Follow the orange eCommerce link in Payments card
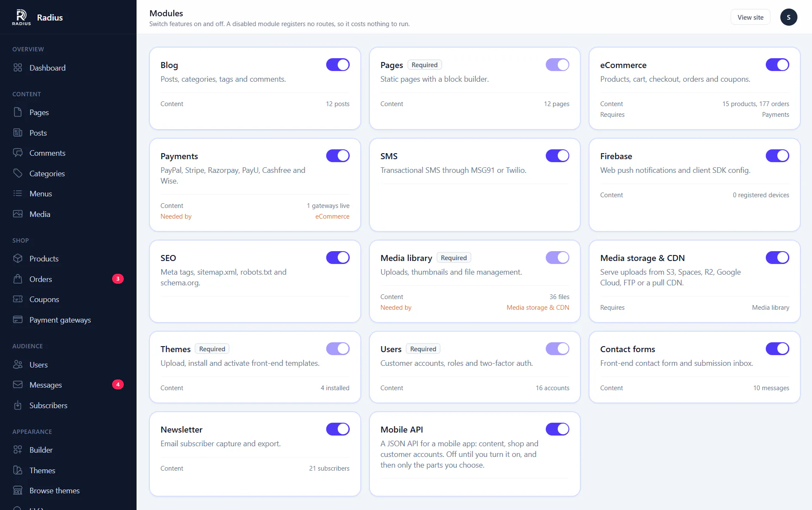This screenshot has height=510, width=812. [x=332, y=216]
